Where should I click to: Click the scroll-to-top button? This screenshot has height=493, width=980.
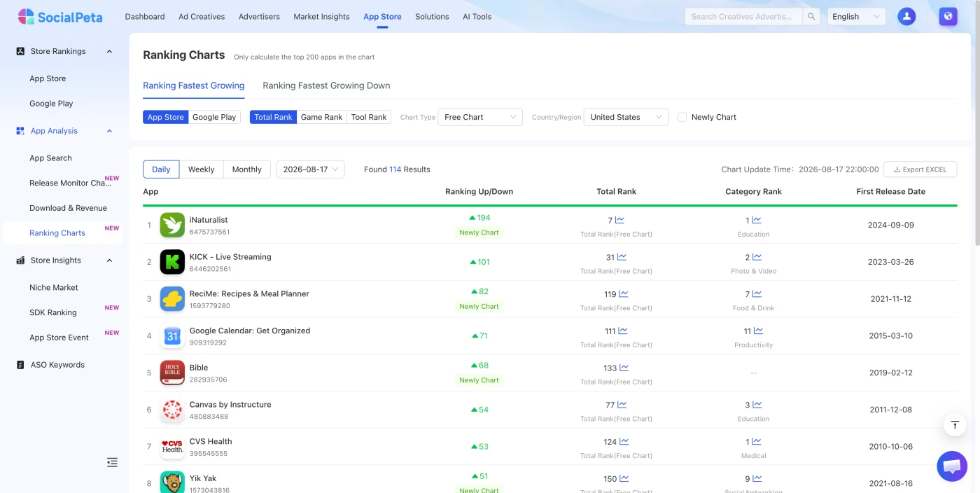[955, 424]
